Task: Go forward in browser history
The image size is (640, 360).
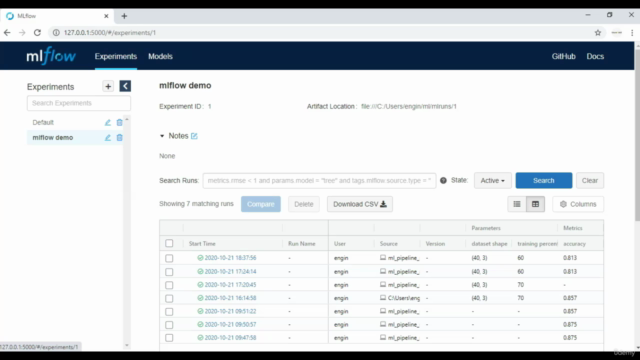Action: [x=22, y=33]
